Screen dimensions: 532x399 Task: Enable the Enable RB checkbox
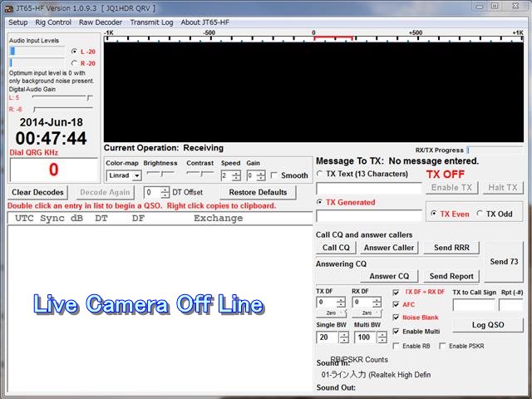point(396,346)
